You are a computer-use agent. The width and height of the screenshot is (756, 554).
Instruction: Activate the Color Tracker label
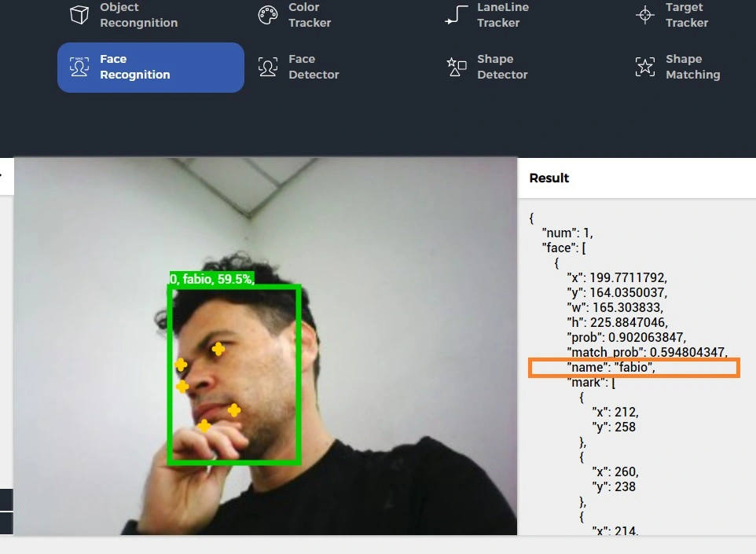coord(310,15)
